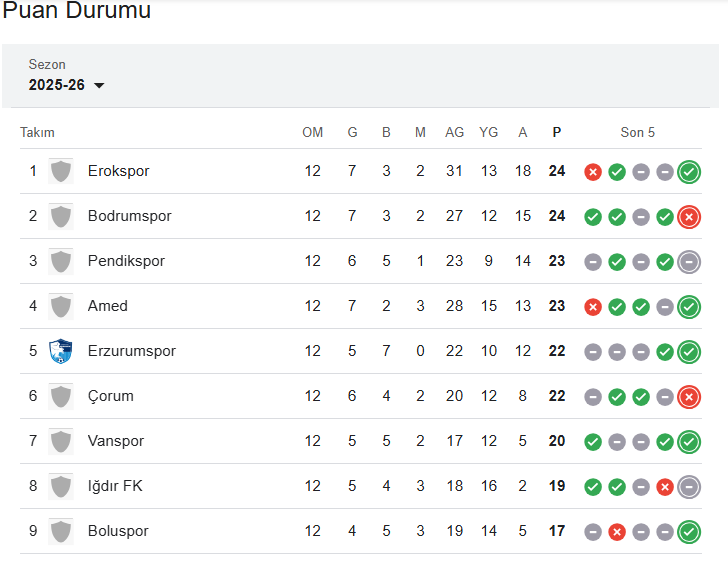
Task: Click the OM column header
Action: (x=313, y=132)
